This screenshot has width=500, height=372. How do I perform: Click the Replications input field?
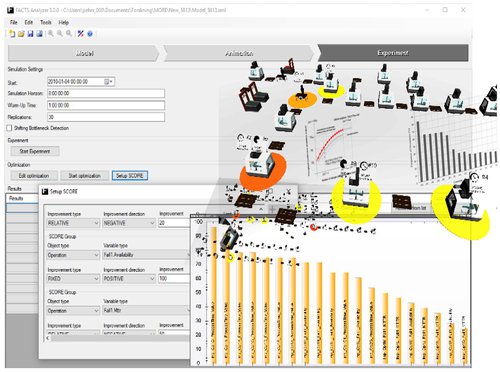(x=106, y=117)
